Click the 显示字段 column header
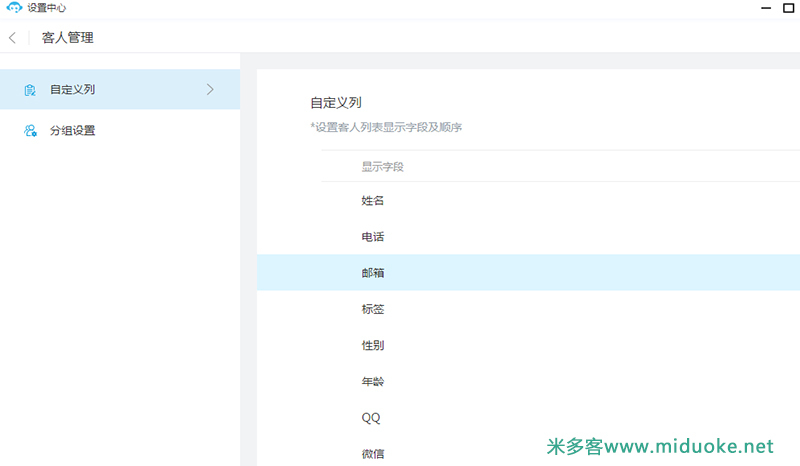 click(x=382, y=166)
